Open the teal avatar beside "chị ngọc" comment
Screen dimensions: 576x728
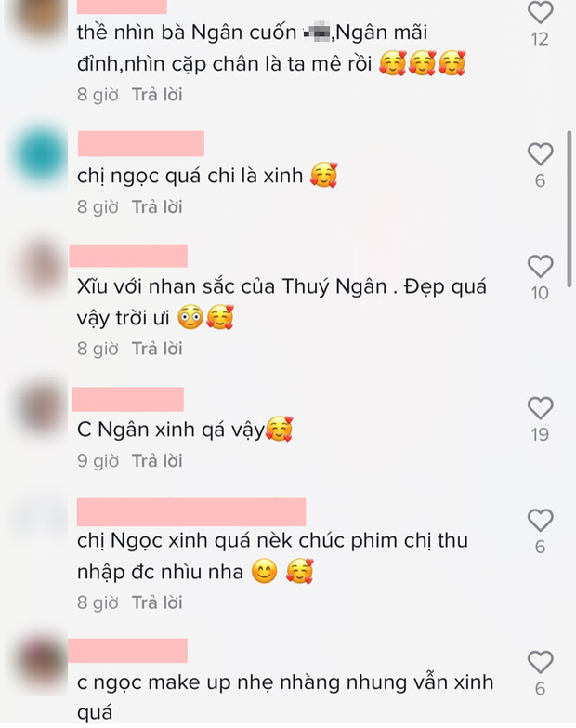pos(39,154)
